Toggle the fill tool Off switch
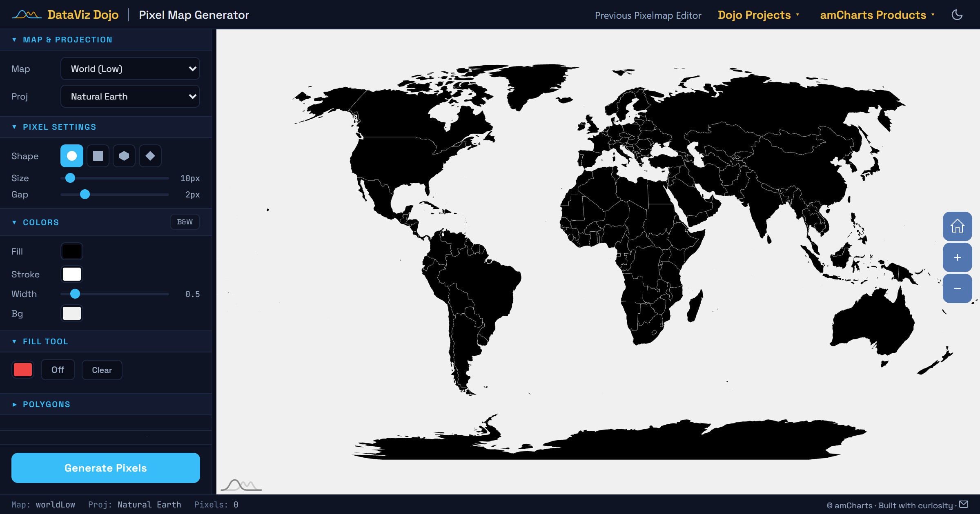Viewport: 980px width, 514px height. tap(58, 370)
